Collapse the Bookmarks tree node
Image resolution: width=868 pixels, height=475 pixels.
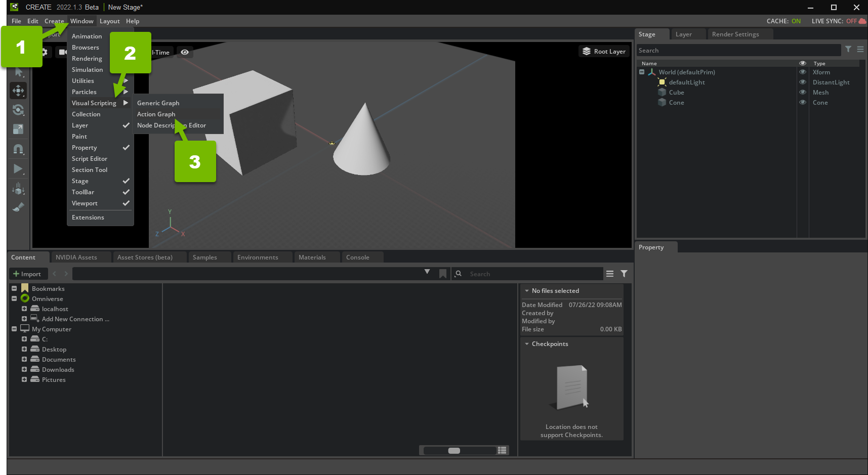pos(14,288)
